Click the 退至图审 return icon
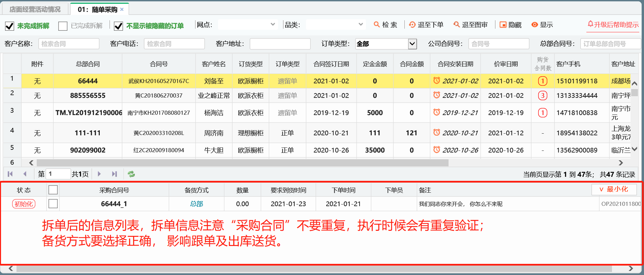This screenshot has height=275, width=644. click(457, 25)
